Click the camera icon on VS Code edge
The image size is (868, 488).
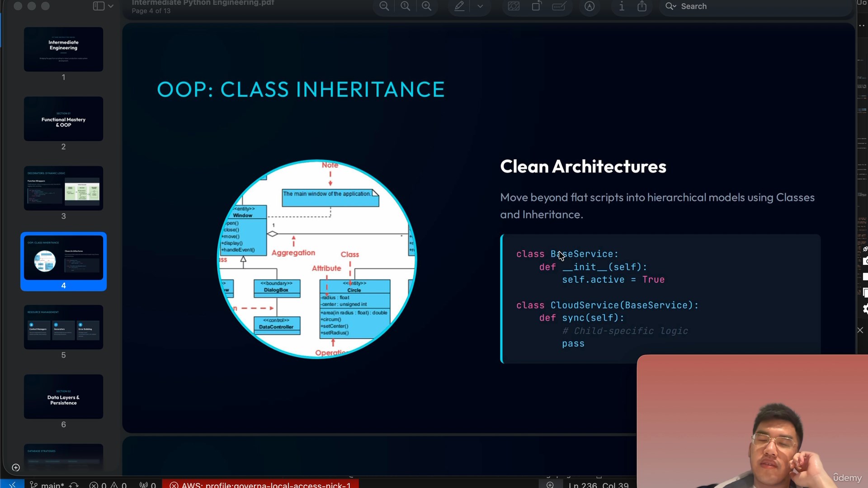point(865,261)
